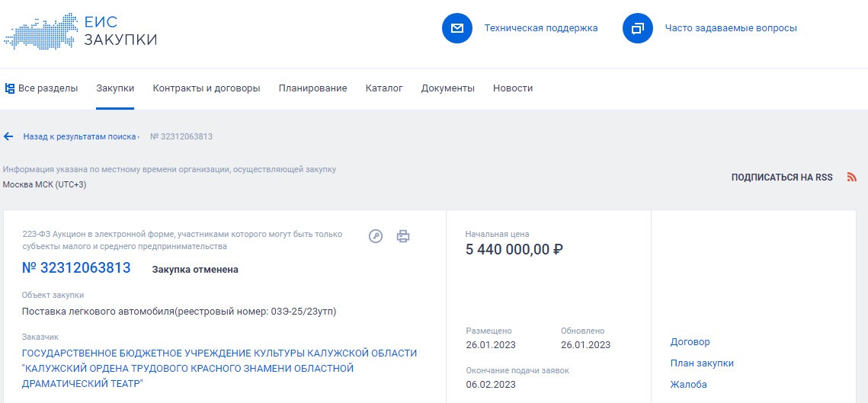Open the Договор link
Image resolution: width=868 pixels, height=403 pixels.
pos(690,342)
